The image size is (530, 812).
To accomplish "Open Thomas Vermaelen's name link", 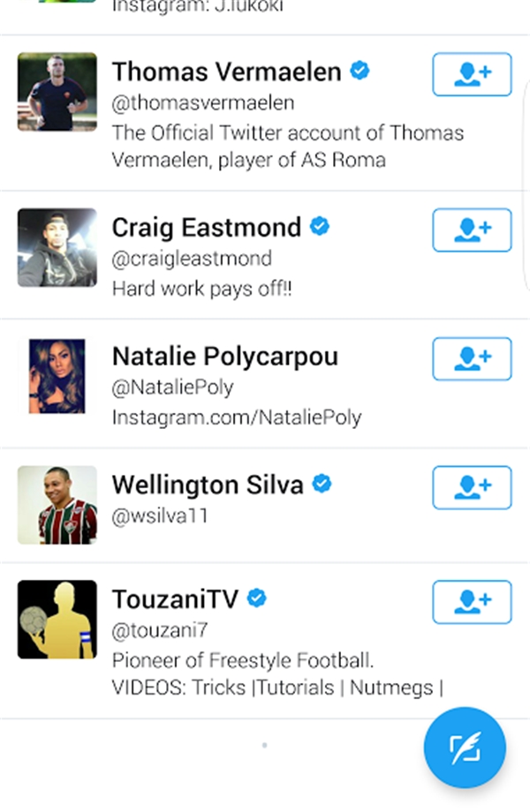I will pyautogui.click(x=226, y=71).
